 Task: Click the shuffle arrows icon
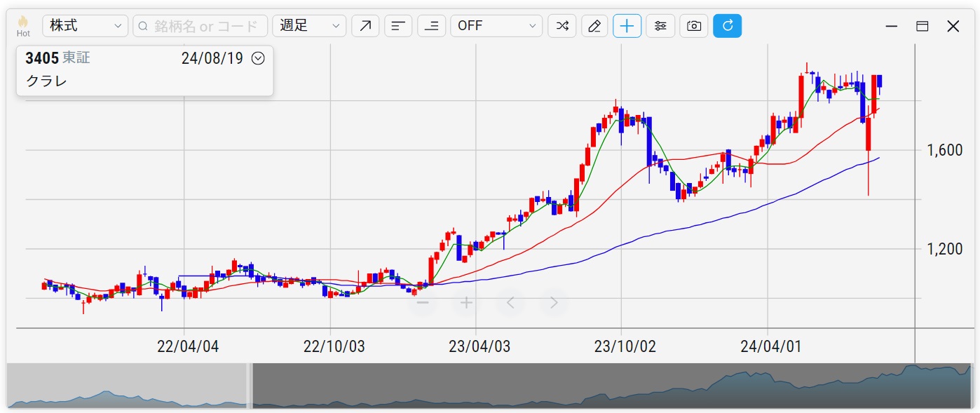562,26
